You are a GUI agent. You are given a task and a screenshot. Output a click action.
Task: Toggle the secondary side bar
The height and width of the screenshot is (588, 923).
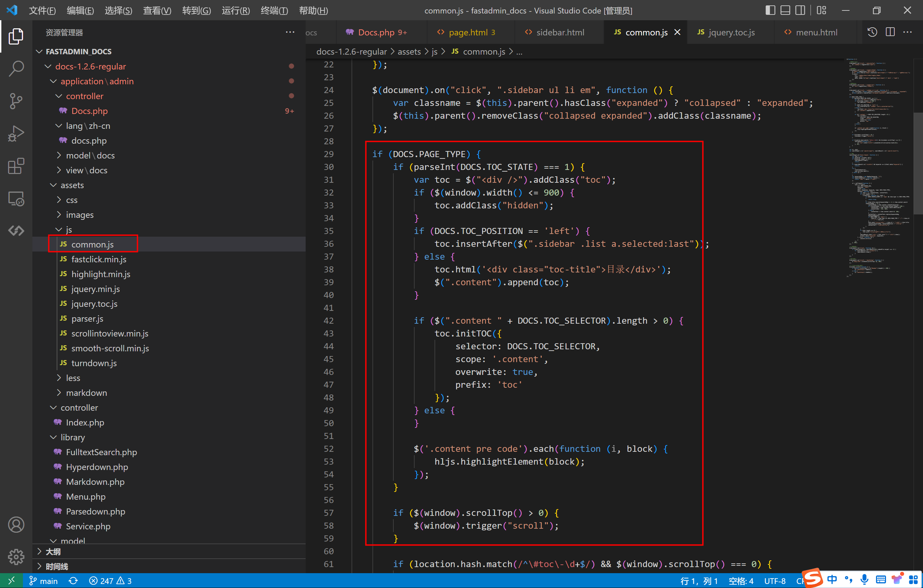coord(800,10)
